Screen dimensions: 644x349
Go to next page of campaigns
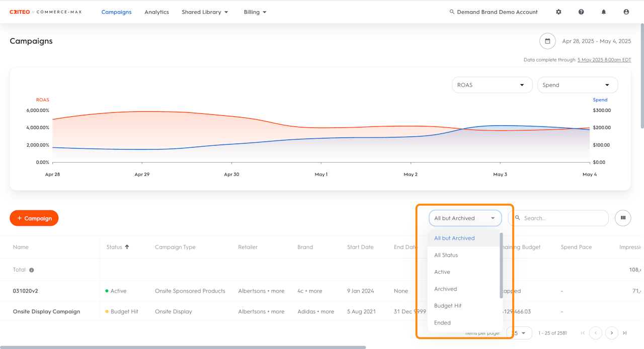point(612,333)
